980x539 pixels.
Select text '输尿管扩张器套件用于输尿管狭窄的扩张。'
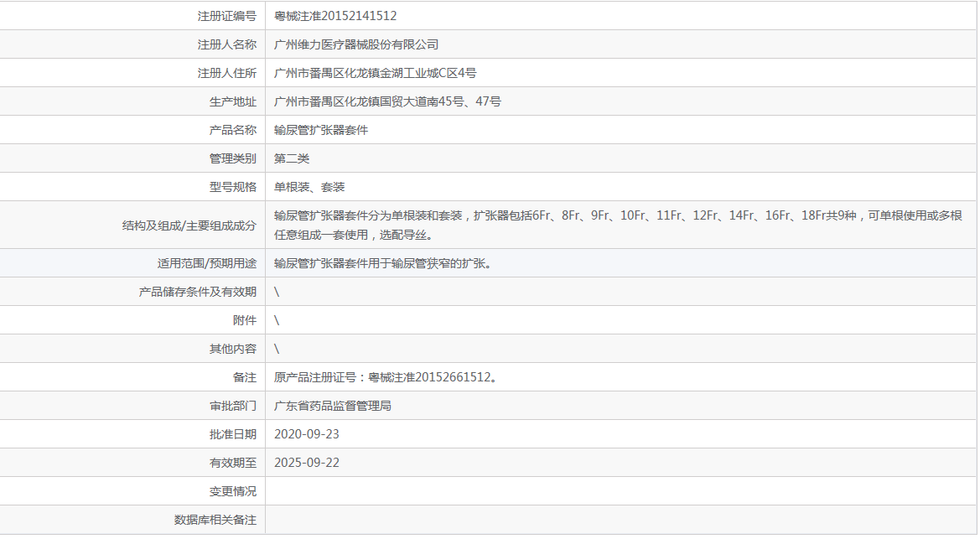[x=383, y=264]
